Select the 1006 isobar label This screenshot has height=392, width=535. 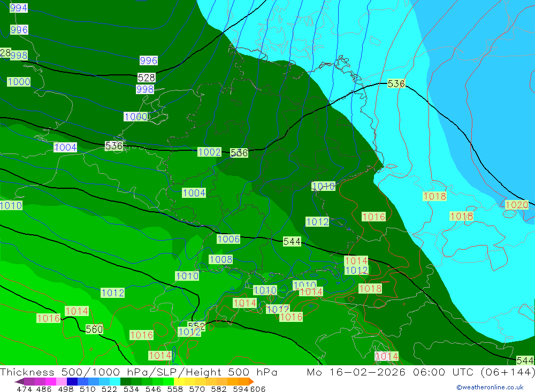228,239
